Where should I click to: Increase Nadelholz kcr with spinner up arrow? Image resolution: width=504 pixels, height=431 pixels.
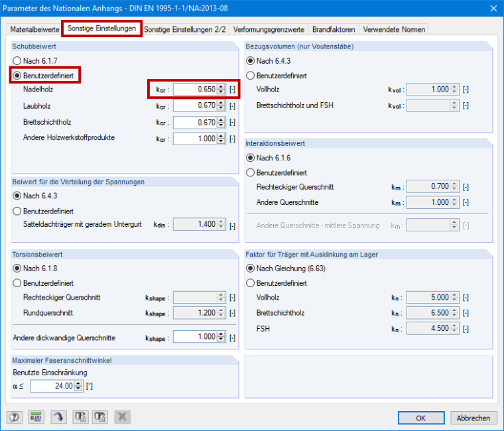[221, 87]
